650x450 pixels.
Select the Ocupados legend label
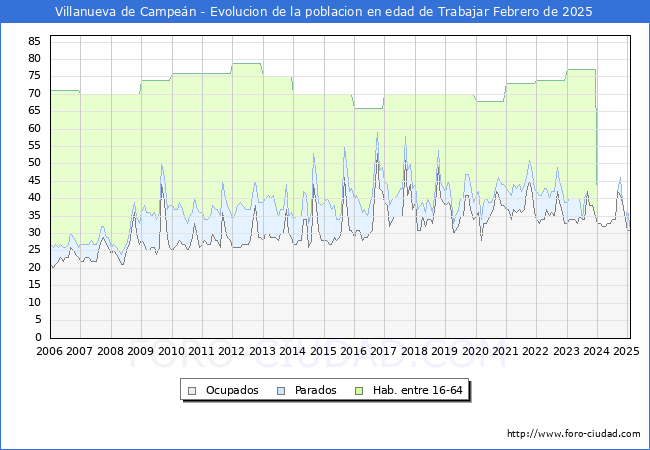tap(232, 390)
